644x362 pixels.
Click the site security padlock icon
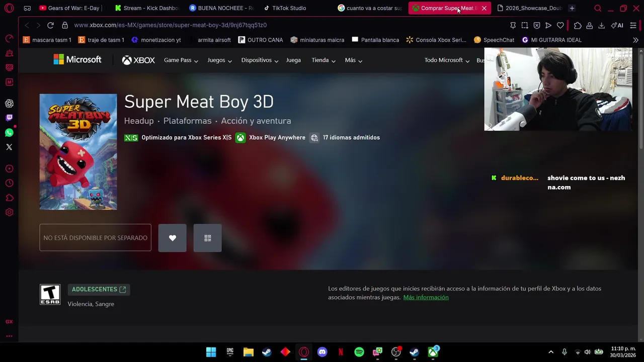pyautogui.click(x=65, y=25)
